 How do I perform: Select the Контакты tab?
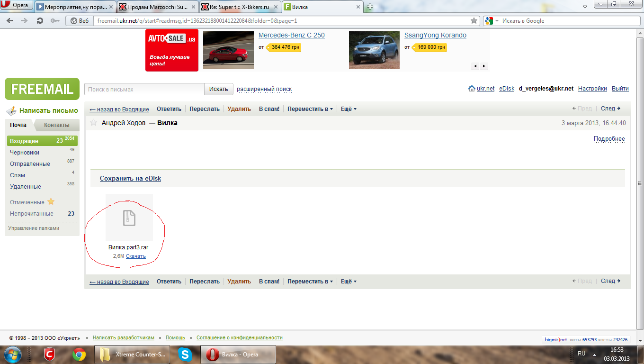[57, 125]
